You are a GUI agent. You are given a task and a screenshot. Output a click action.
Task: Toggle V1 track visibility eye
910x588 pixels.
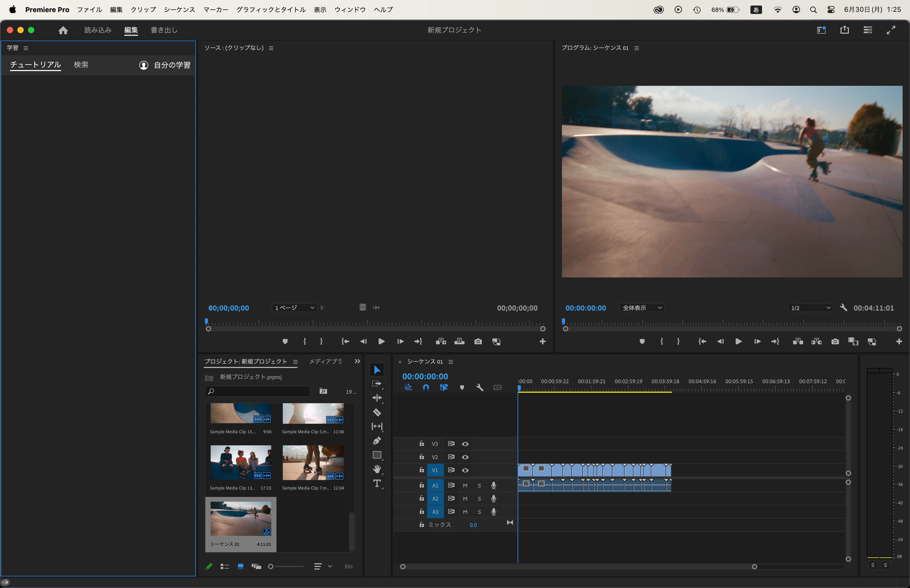(x=465, y=470)
